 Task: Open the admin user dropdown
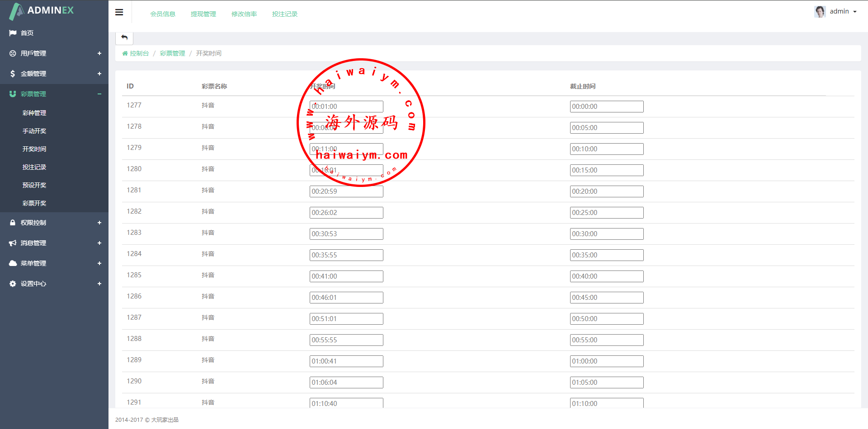click(x=843, y=11)
